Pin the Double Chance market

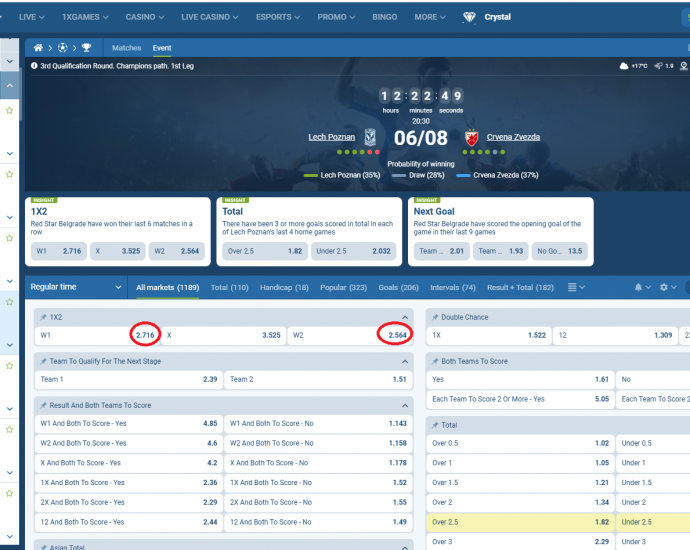click(435, 317)
